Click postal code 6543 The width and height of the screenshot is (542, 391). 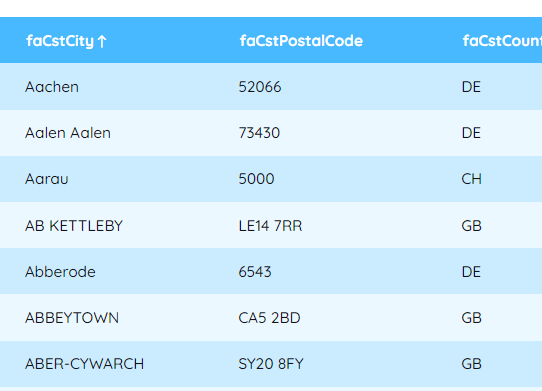(255, 272)
